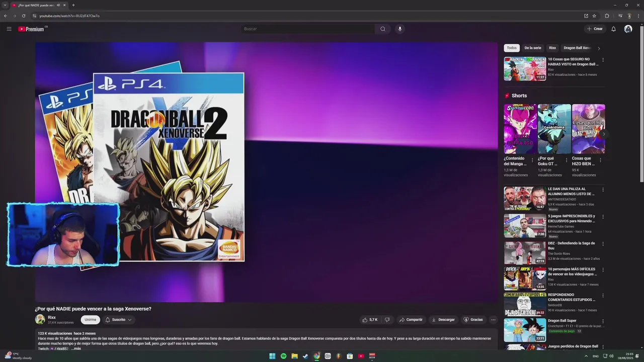Click the Unirme button
Viewport: 644px width, 362px height.
(x=90, y=320)
